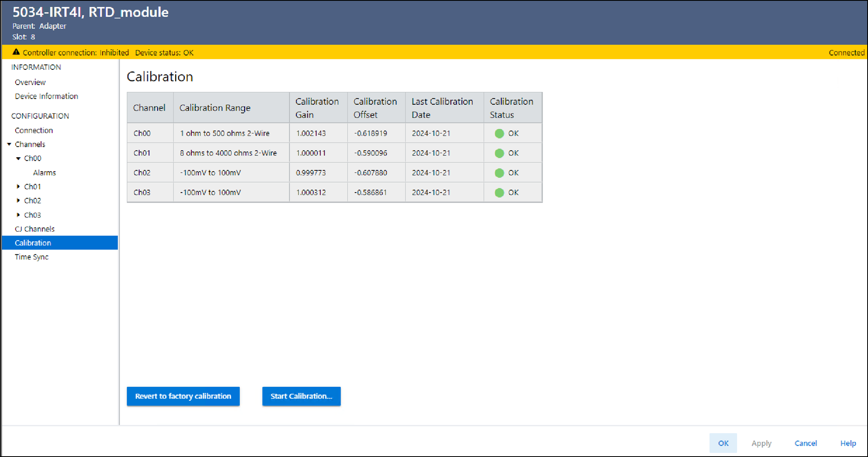Click the Start Calibration button
Viewport: 868px width, 457px height.
[x=301, y=396]
